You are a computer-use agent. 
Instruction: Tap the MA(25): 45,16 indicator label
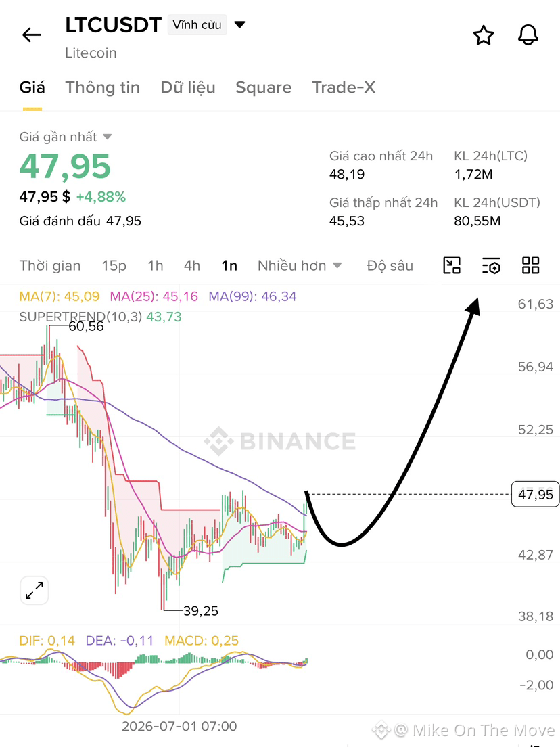pos(154,296)
